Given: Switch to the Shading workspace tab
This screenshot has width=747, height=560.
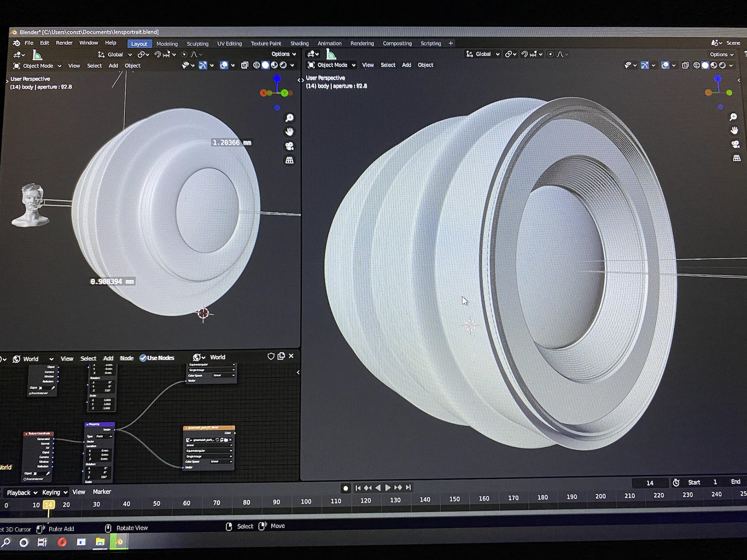Looking at the screenshot, I should (x=299, y=44).
